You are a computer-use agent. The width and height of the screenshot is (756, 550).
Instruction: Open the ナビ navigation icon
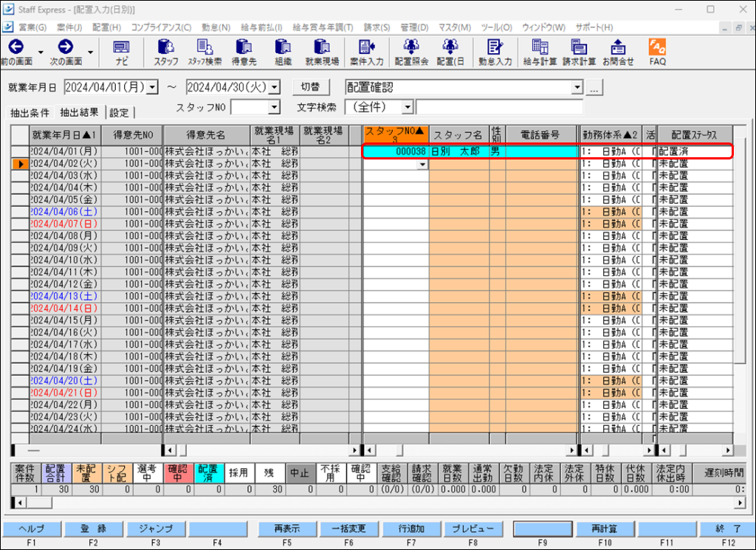pyautogui.click(x=122, y=52)
